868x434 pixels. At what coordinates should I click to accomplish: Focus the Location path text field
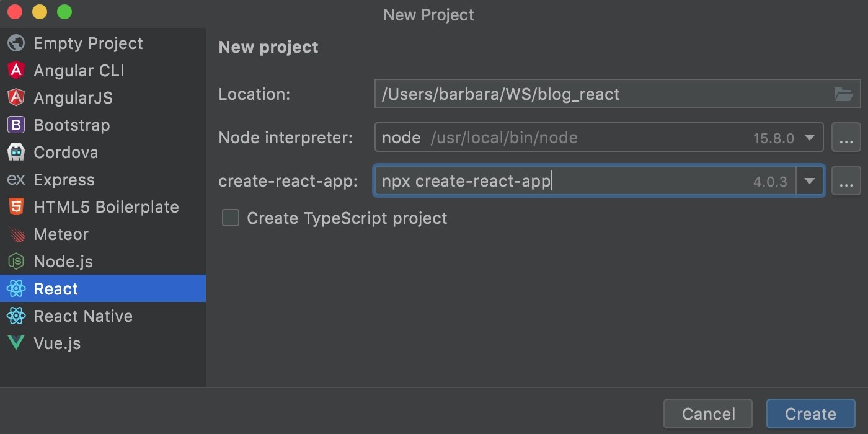click(601, 94)
